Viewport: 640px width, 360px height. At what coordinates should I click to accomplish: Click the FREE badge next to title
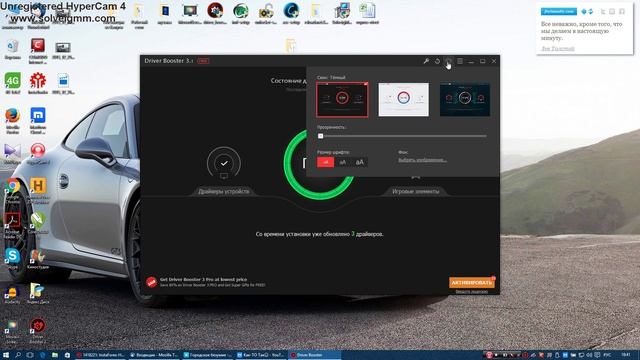click(203, 61)
